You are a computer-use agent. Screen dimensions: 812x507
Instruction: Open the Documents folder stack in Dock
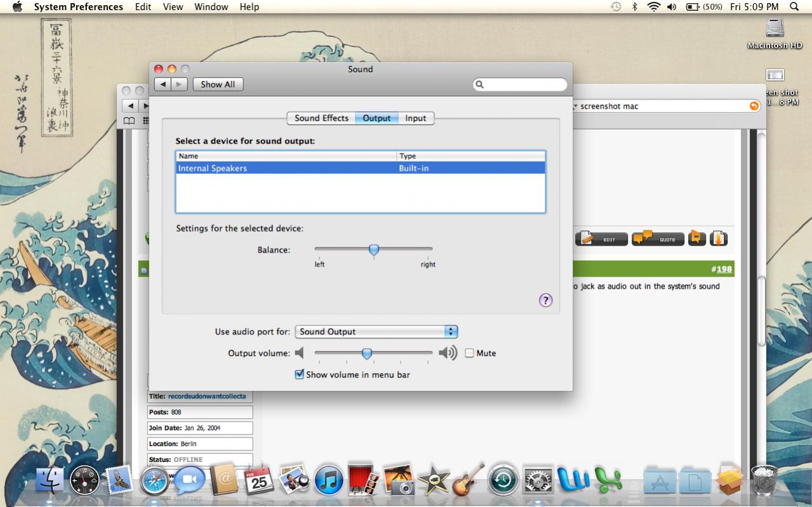coord(695,480)
